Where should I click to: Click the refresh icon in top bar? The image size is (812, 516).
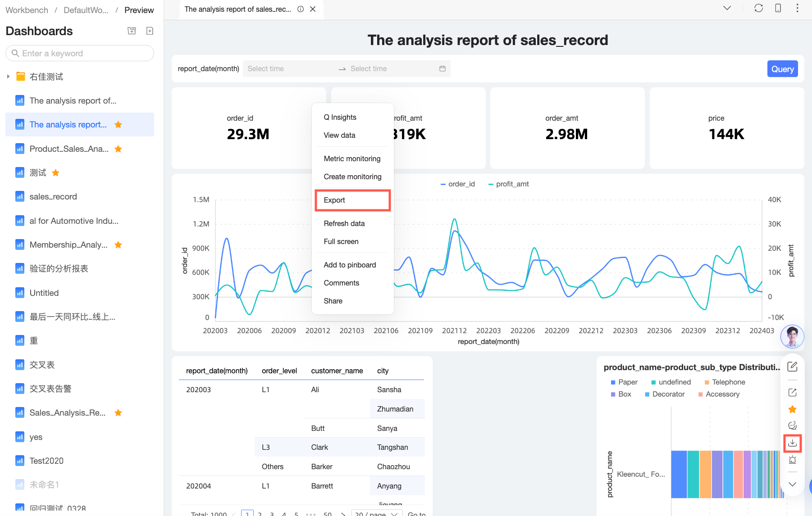click(x=758, y=8)
